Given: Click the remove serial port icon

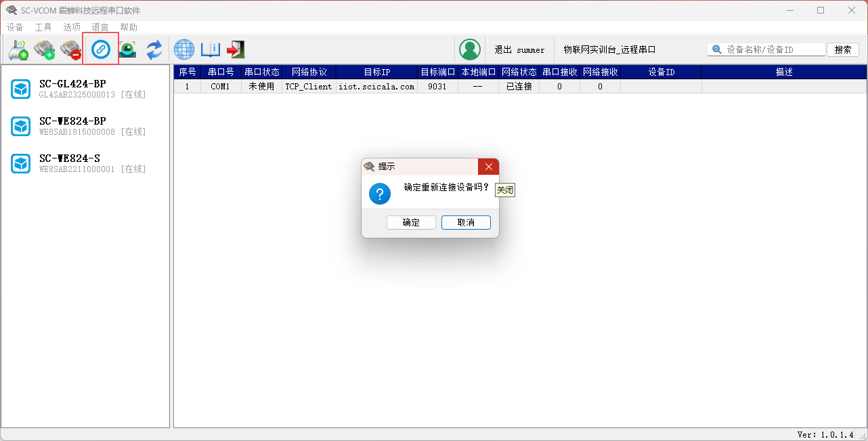Looking at the screenshot, I should click(70, 49).
